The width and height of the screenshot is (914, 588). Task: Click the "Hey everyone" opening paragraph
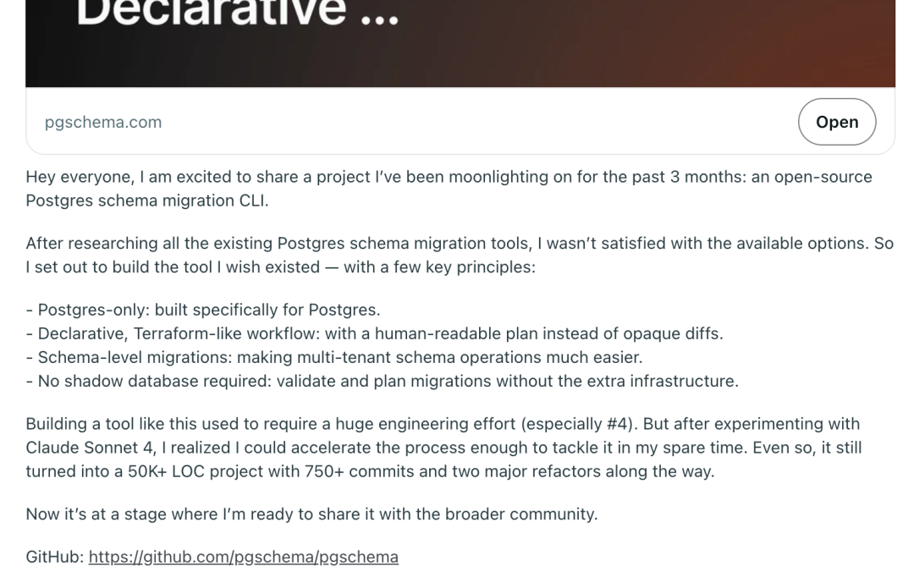(x=449, y=189)
